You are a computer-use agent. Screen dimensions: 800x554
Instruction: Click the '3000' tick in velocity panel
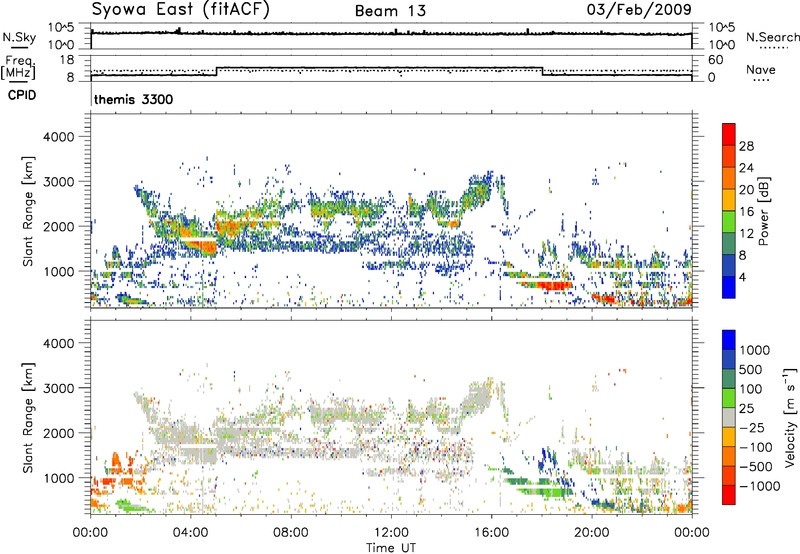click(59, 388)
